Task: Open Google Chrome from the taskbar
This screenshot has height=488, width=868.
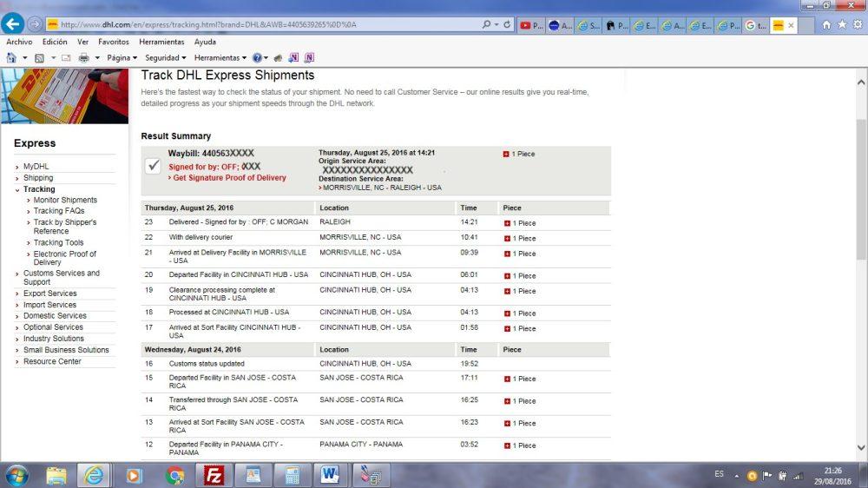Action: coord(175,475)
